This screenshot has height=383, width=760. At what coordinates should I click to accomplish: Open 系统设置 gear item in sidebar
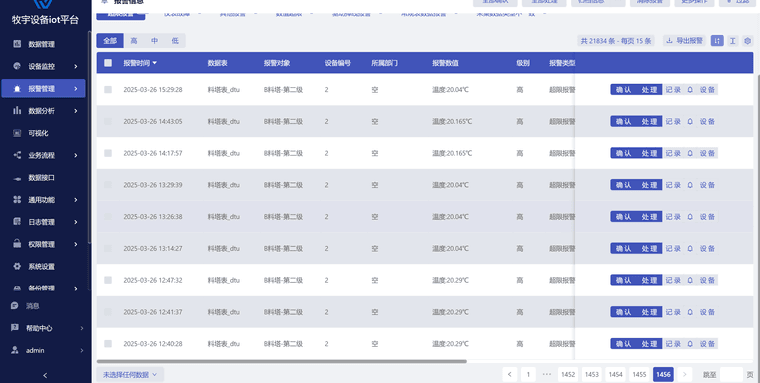(x=43, y=266)
